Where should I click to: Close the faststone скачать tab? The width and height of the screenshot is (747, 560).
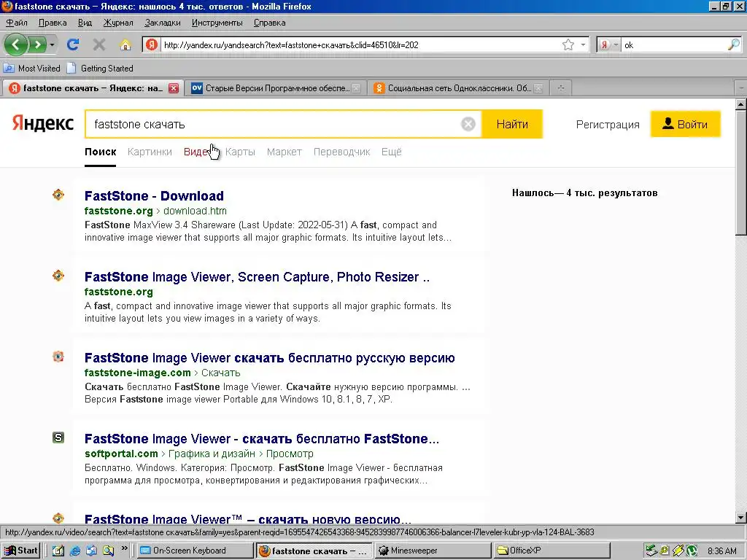pos(174,88)
